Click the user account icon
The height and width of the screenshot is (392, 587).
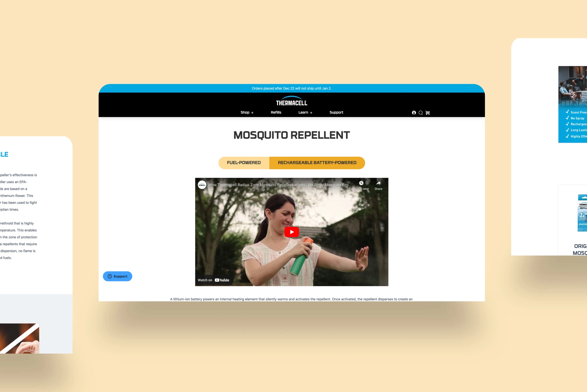(414, 112)
